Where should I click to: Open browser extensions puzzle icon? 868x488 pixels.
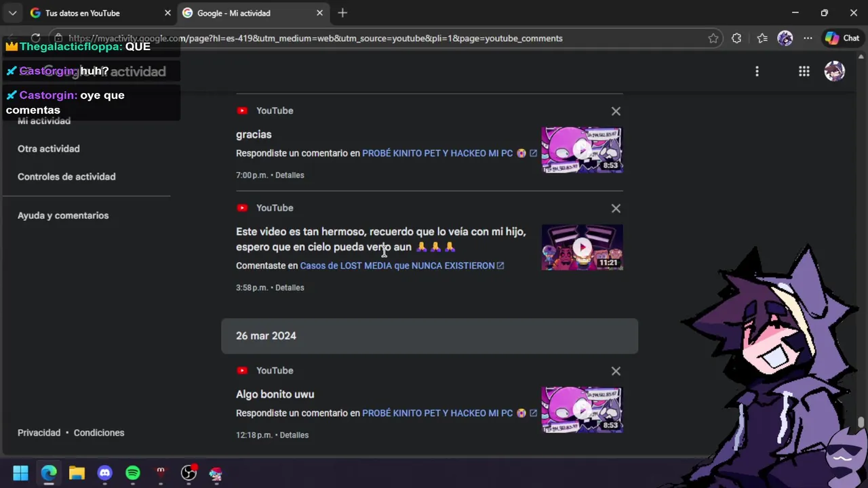(736, 39)
